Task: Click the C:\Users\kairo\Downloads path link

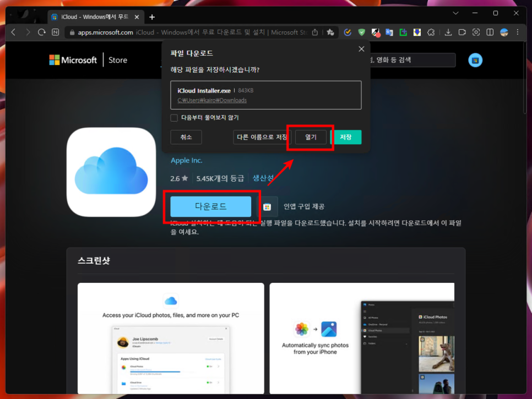Action: click(x=212, y=100)
